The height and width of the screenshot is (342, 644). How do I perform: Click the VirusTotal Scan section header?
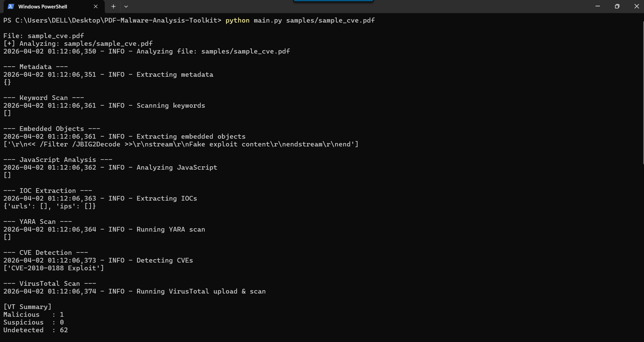coord(49,284)
